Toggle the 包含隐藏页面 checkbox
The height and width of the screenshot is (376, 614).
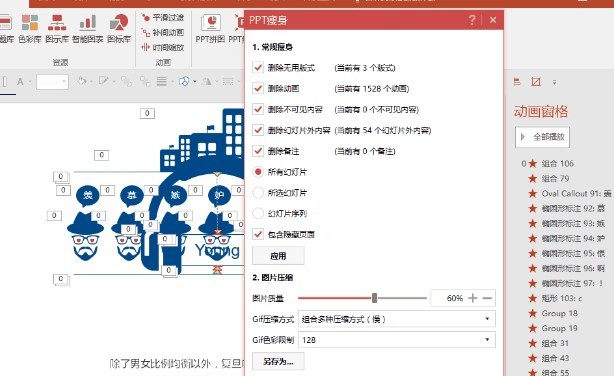pos(258,234)
